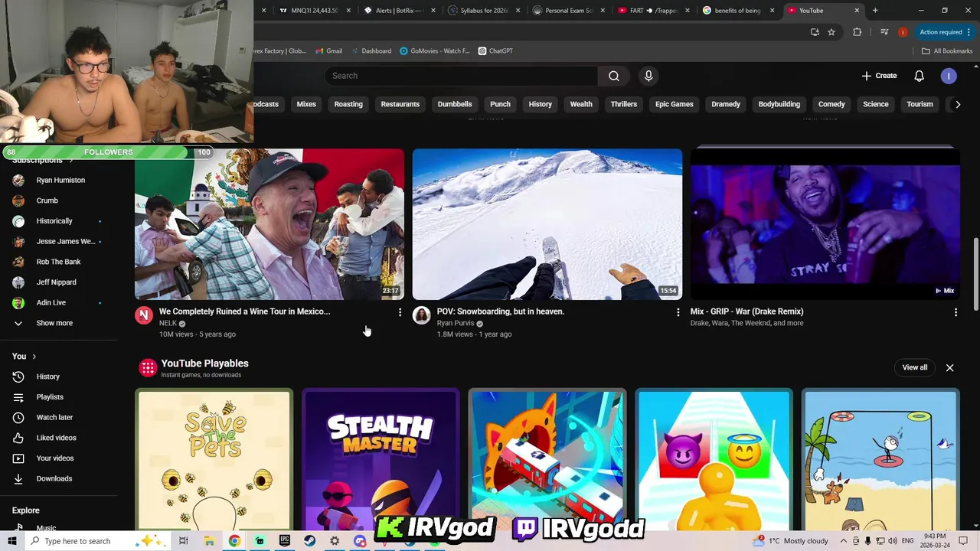Select the Epic Games category chip
This screenshot has width=980, height=551.
click(x=675, y=104)
